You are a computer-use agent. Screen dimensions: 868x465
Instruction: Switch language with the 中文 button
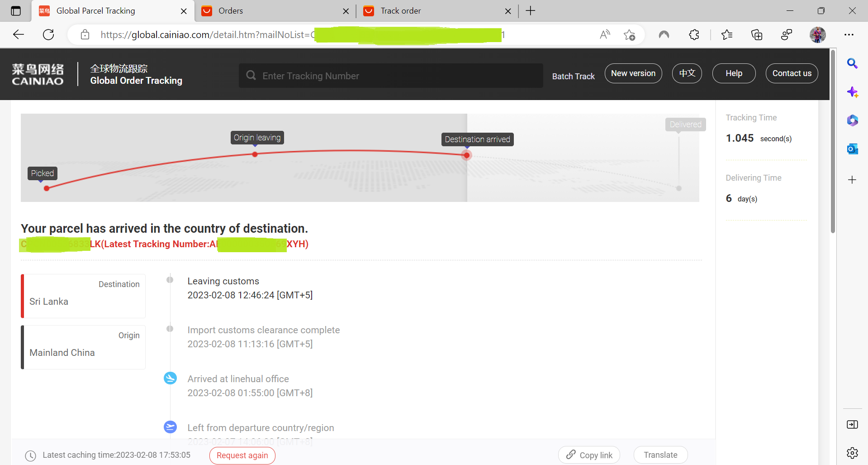click(x=687, y=73)
